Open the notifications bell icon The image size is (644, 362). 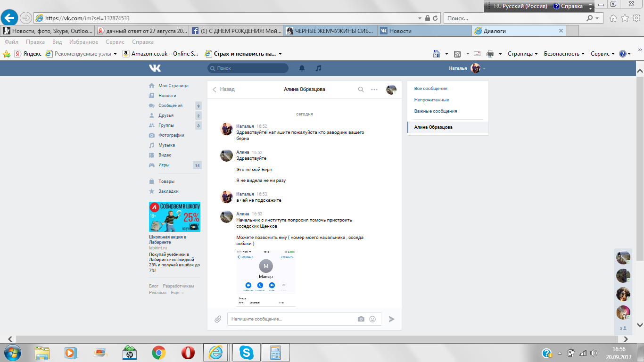pyautogui.click(x=302, y=68)
